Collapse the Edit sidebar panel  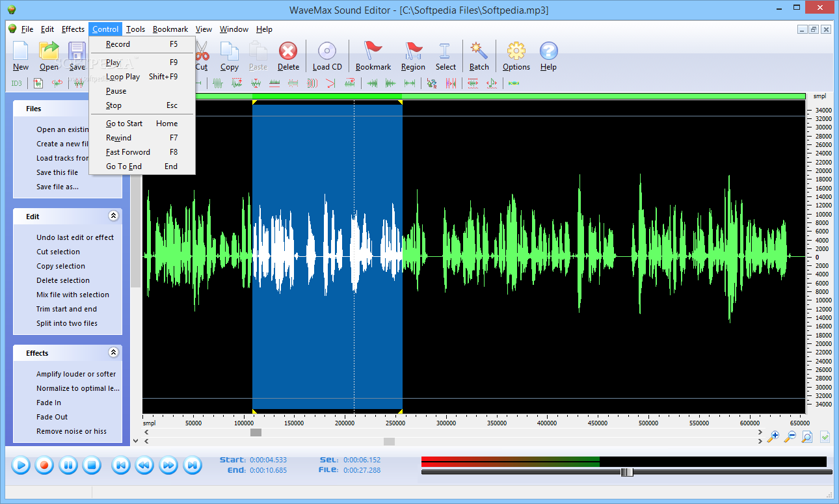click(113, 216)
